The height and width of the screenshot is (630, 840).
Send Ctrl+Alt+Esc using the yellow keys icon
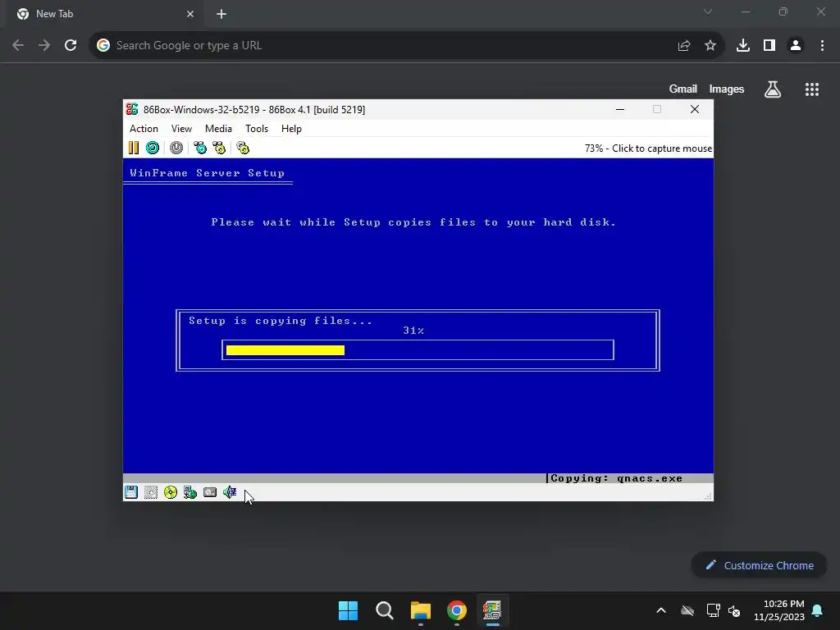tap(219, 148)
